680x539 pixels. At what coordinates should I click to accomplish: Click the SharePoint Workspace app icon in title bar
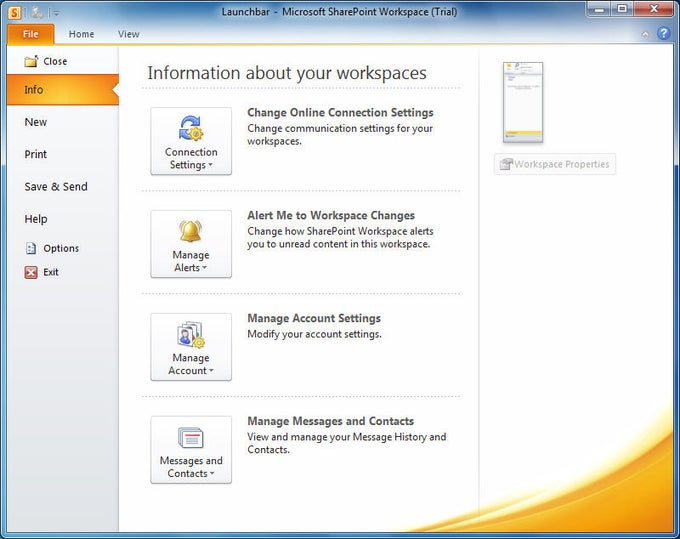(x=14, y=13)
